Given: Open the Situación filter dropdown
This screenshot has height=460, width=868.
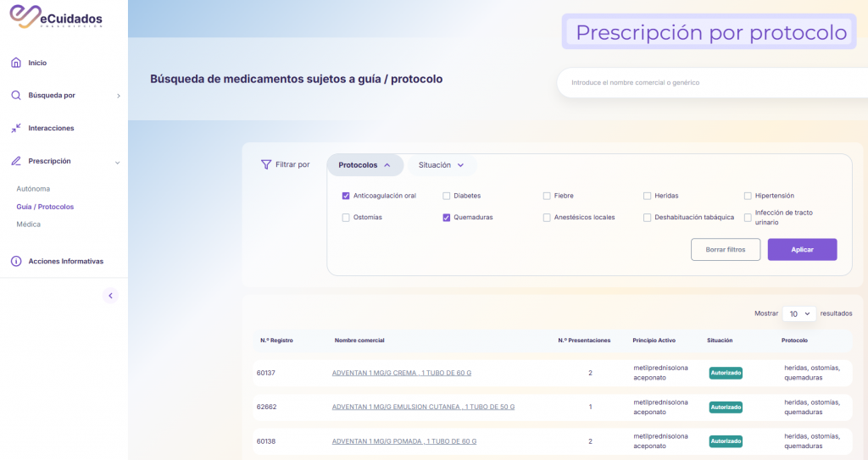Looking at the screenshot, I should [442, 165].
